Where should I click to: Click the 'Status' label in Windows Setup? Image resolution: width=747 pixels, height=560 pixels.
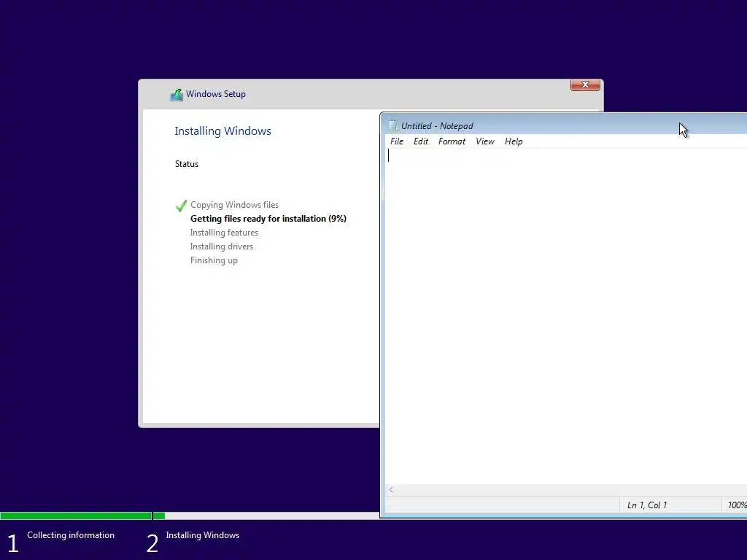pos(187,164)
